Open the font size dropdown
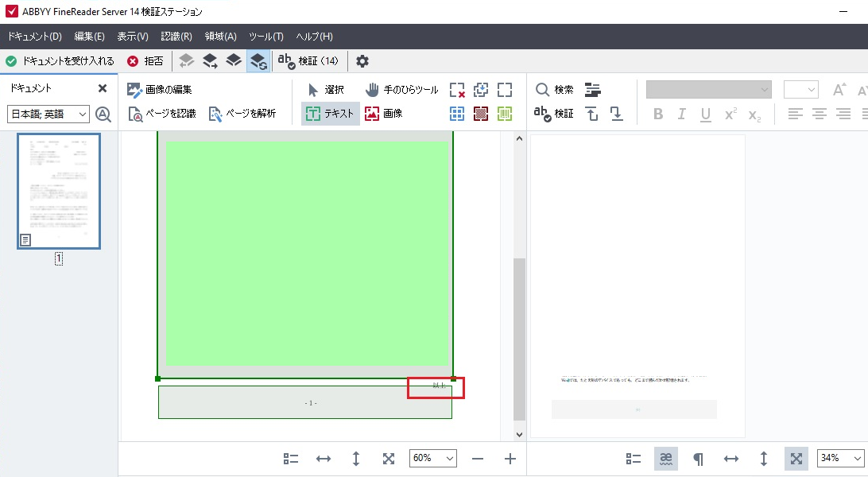The height and width of the screenshot is (477, 868). click(800, 89)
